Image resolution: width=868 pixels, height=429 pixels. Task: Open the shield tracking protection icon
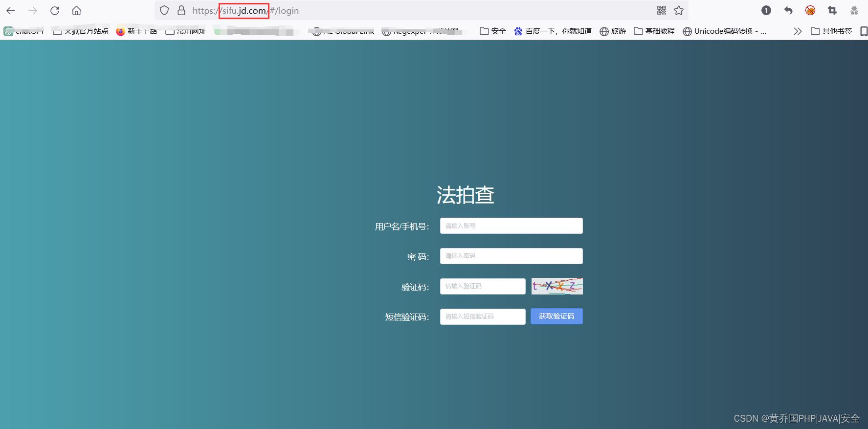click(x=164, y=10)
